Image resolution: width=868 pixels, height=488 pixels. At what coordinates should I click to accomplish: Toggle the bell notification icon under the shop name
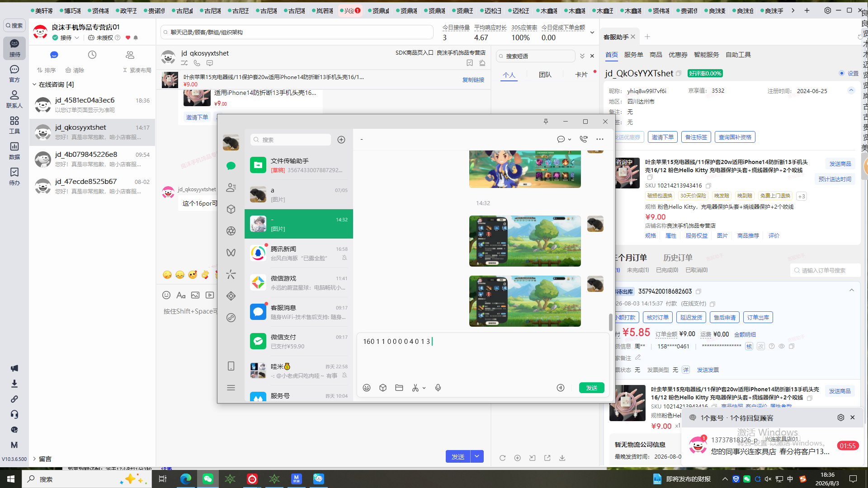coord(136,38)
